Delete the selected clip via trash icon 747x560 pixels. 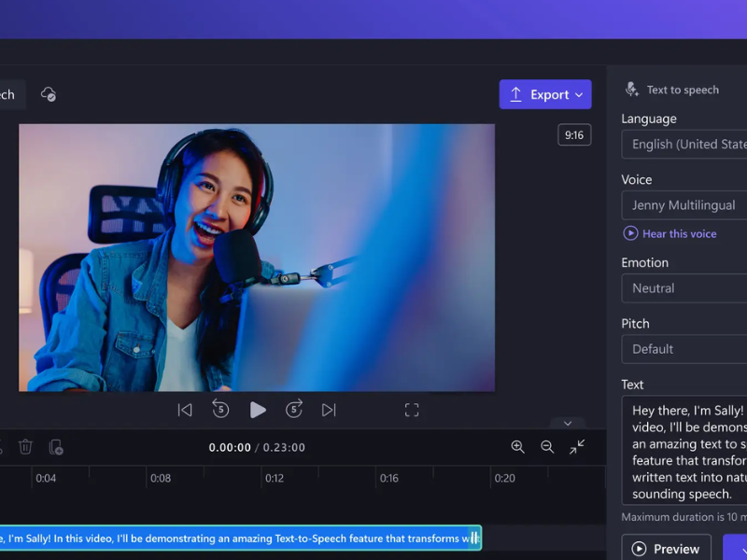click(25, 447)
